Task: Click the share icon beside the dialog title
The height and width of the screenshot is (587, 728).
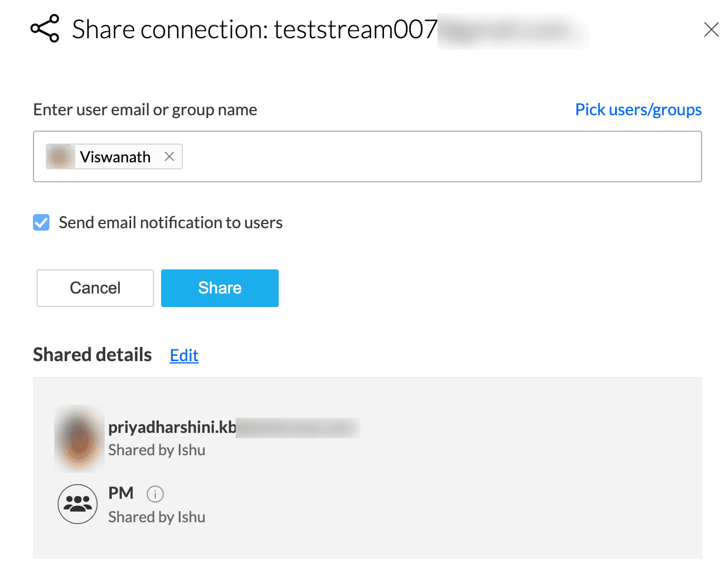Action: coord(45,29)
